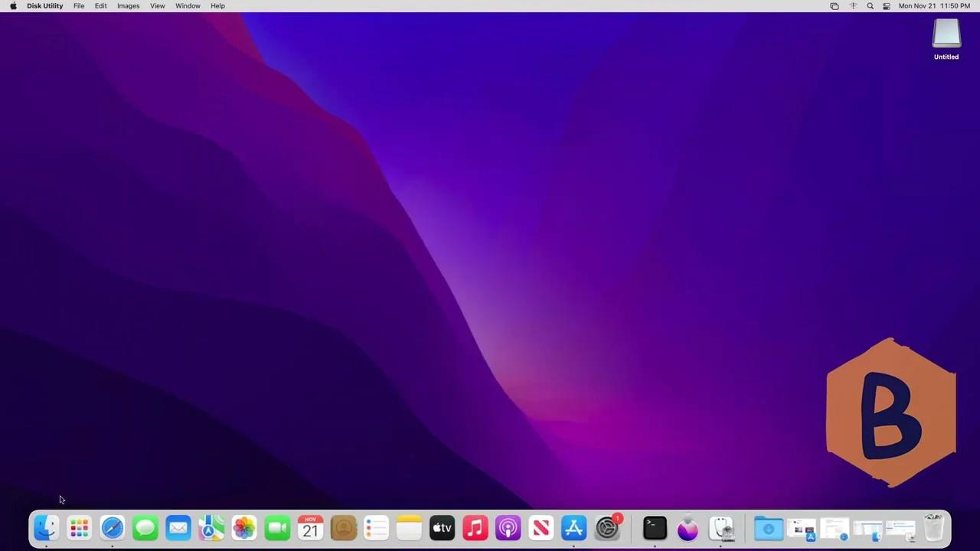Open the Podcasts app
This screenshot has width=980, height=551.
508,527
